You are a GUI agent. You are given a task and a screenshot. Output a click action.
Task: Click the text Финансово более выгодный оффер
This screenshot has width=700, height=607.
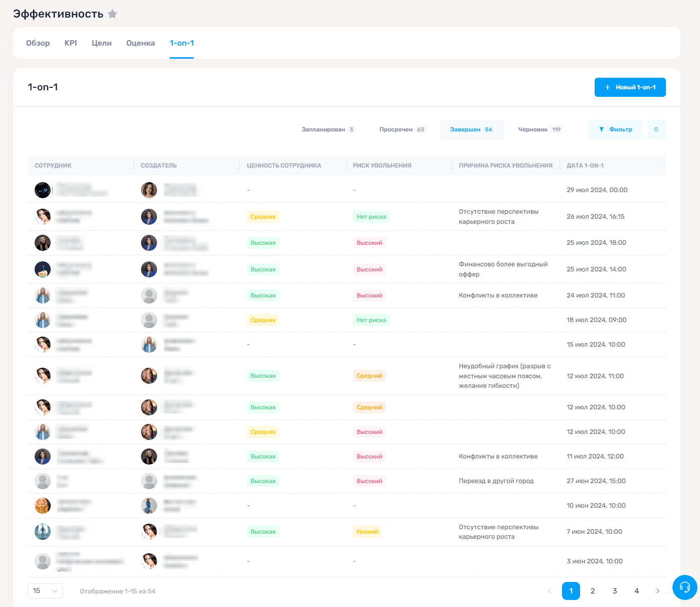503,269
